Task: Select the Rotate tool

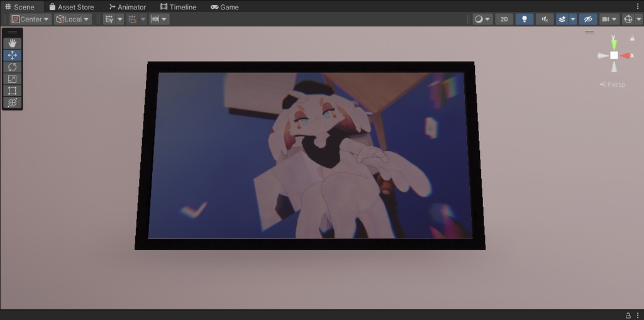Action: coord(13,67)
